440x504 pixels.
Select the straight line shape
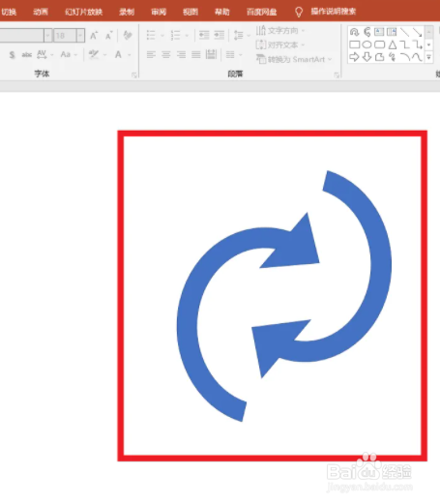pyautogui.click(x=404, y=32)
